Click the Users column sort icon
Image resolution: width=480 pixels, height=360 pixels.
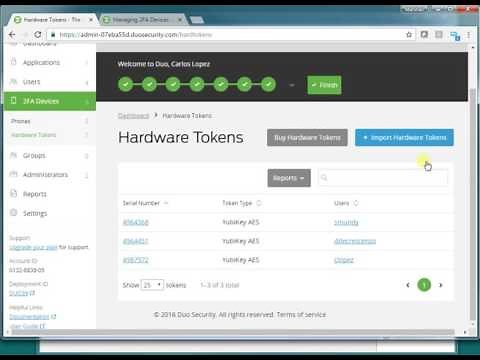point(356,203)
